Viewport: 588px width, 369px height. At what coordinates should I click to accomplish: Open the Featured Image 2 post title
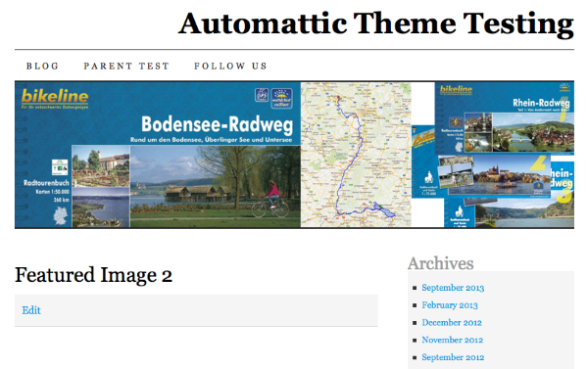(93, 275)
